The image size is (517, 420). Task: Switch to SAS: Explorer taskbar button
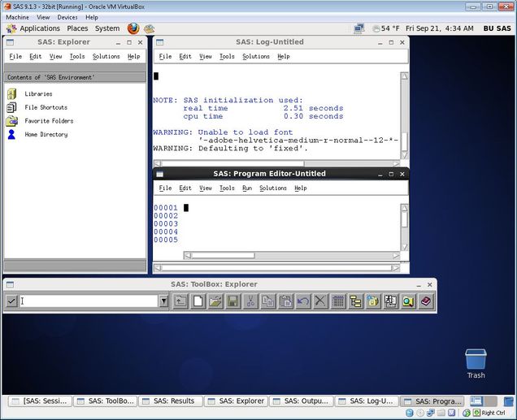(x=236, y=401)
